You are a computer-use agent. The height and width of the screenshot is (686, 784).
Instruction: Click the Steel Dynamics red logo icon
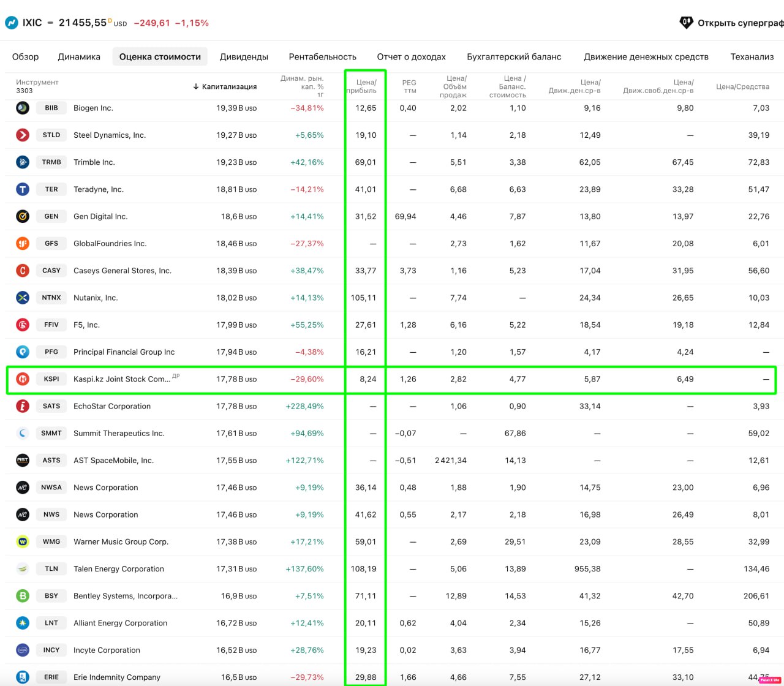pyautogui.click(x=23, y=135)
